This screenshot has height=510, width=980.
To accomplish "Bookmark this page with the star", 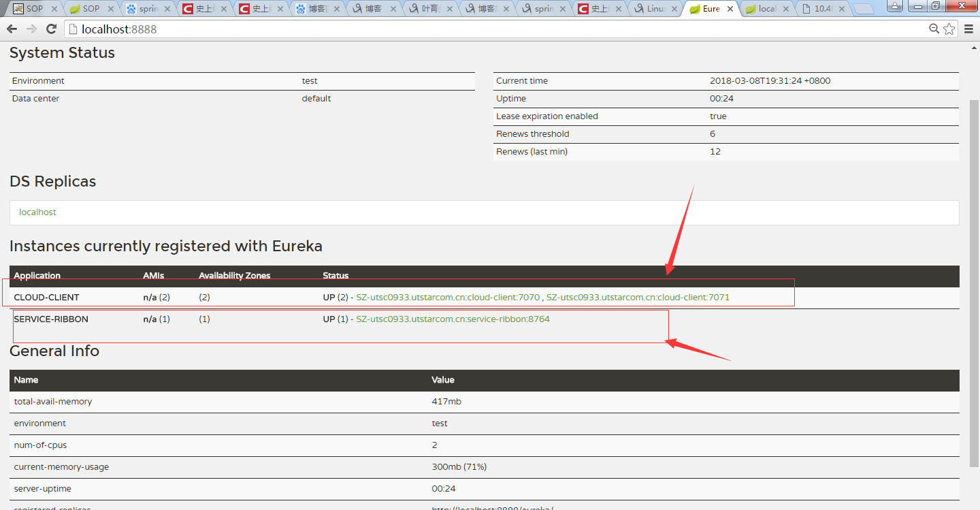I will pos(949,29).
